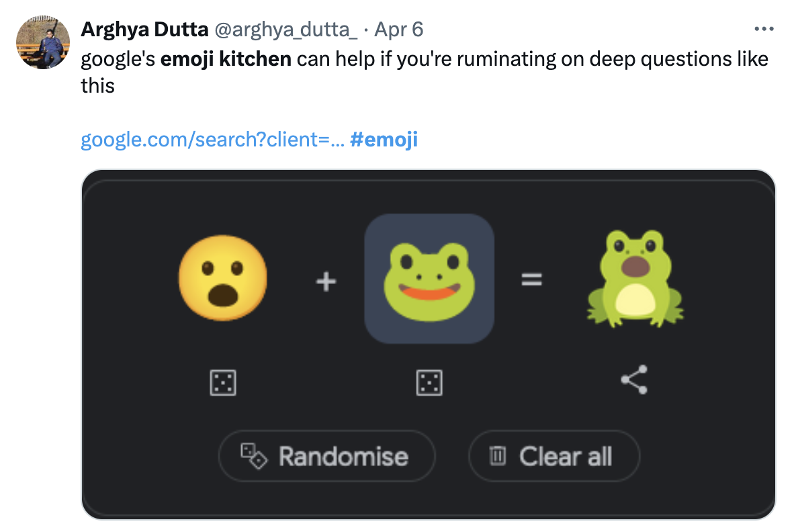The image size is (798, 532).
Task: Open the Apr 6 tweet timestamp
Action: tap(398, 30)
